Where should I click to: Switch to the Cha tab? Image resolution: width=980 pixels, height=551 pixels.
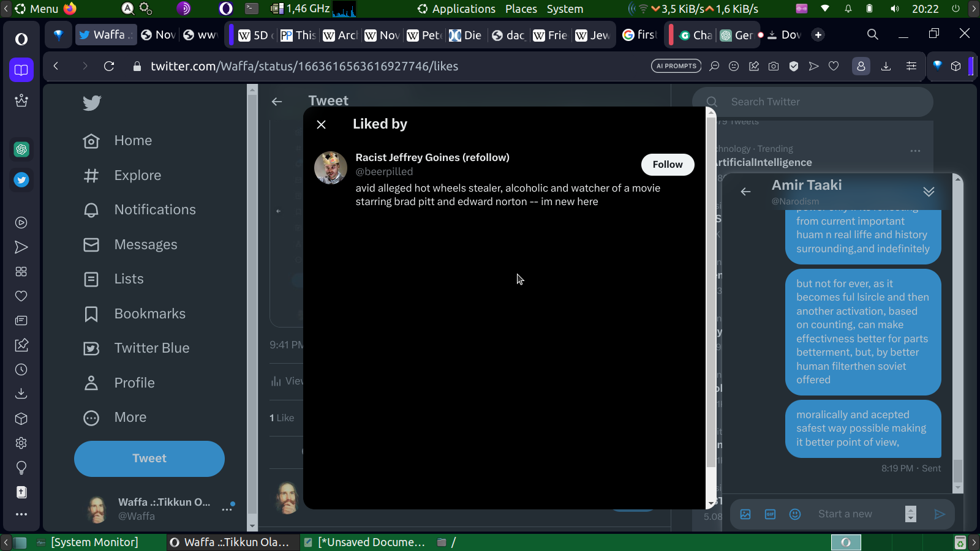[695, 35]
